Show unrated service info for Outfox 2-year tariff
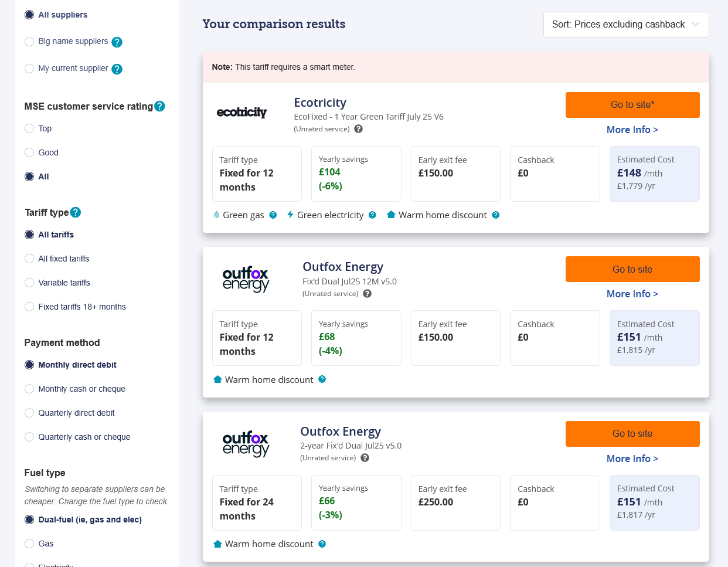This screenshot has width=728, height=567. click(365, 458)
